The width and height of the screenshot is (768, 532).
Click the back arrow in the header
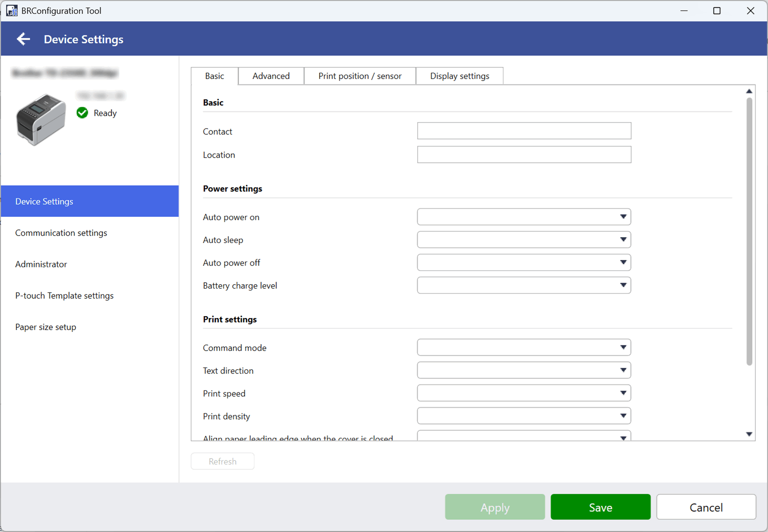pos(23,39)
